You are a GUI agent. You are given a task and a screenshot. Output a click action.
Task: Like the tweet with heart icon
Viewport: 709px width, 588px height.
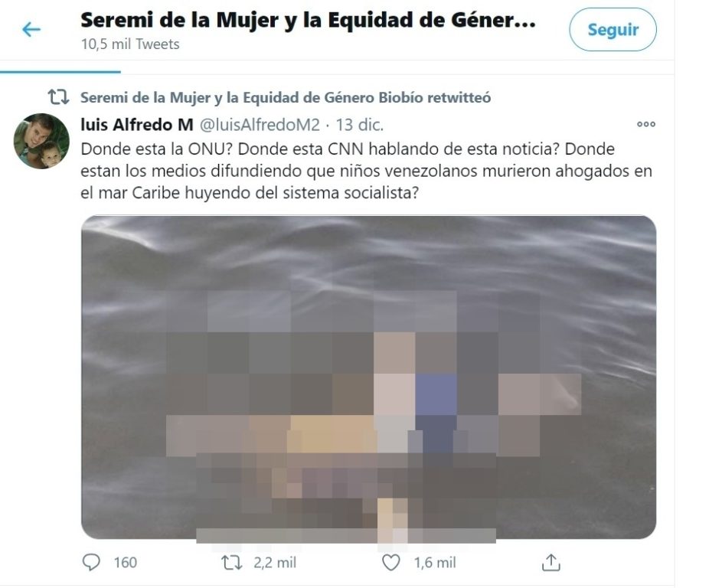(391, 562)
